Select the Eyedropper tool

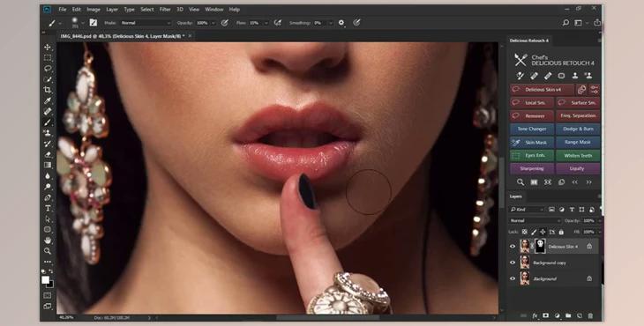48,100
